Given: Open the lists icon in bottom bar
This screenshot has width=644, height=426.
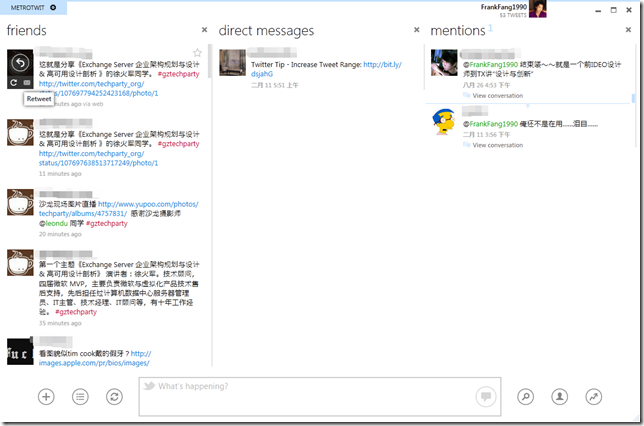Looking at the screenshot, I should coord(80,396).
